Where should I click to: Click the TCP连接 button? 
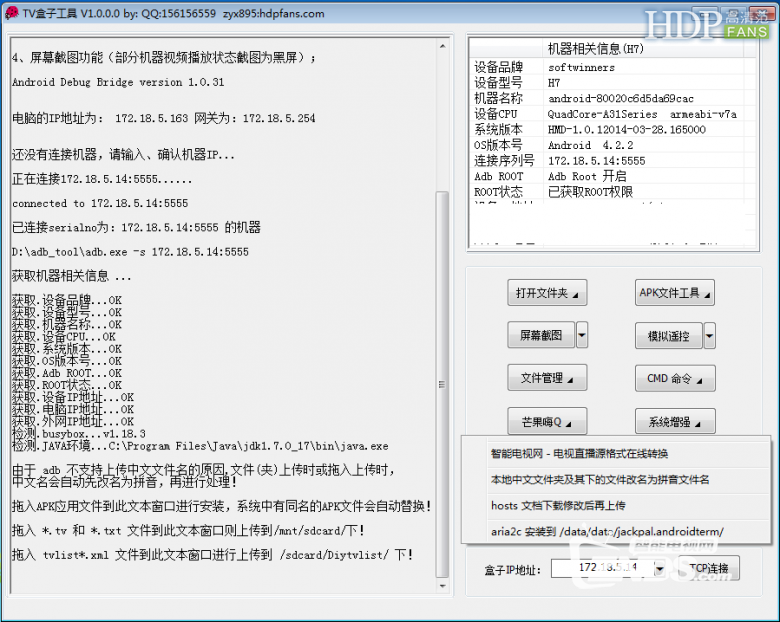click(x=708, y=568)
